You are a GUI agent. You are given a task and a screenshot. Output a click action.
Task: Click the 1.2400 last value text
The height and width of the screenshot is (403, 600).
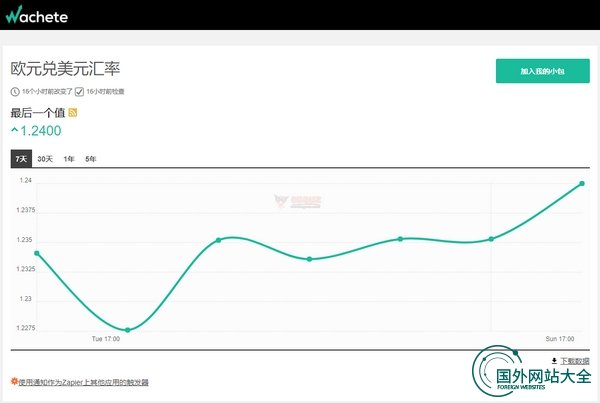tap(41, 131)
